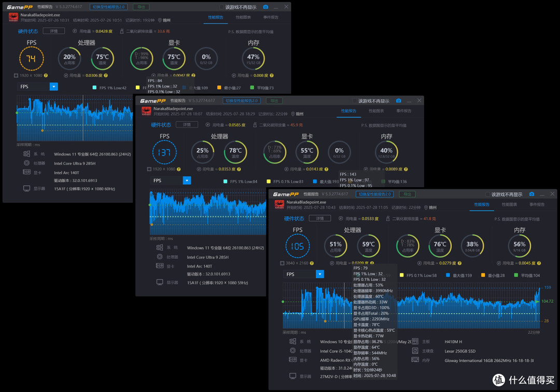Click the help icon beside 3840 x 2160

click(x=312, y=263)
